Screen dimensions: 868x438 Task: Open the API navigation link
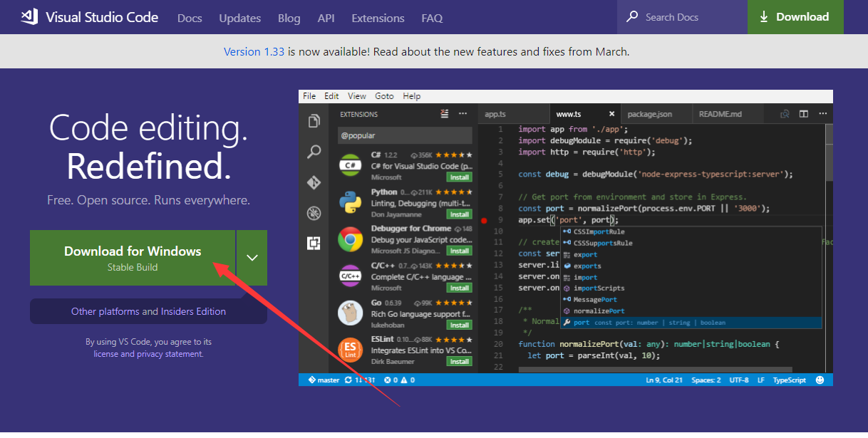tap(326, 18)
